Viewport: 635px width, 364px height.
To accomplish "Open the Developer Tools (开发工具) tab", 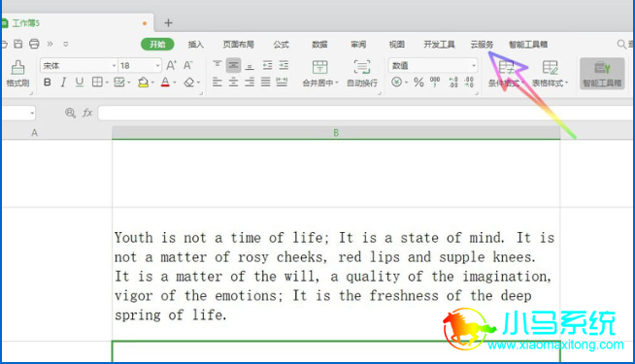I will coord(439,45).
